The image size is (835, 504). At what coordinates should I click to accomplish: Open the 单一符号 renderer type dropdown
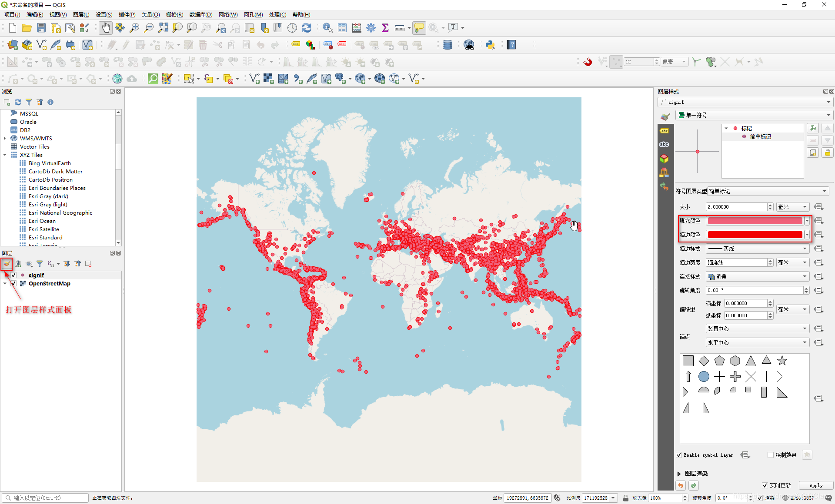click(x=754, y=115)
